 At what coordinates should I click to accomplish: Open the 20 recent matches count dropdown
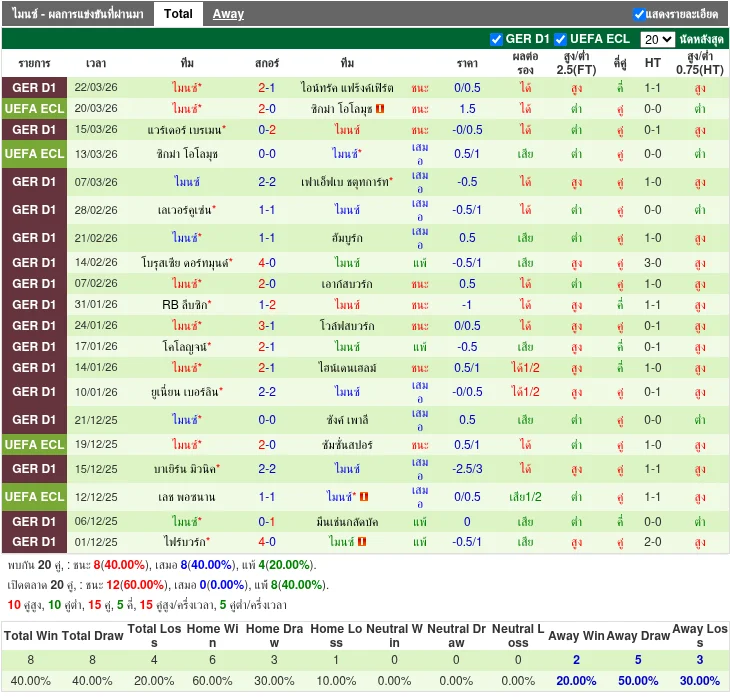point(657,39)
